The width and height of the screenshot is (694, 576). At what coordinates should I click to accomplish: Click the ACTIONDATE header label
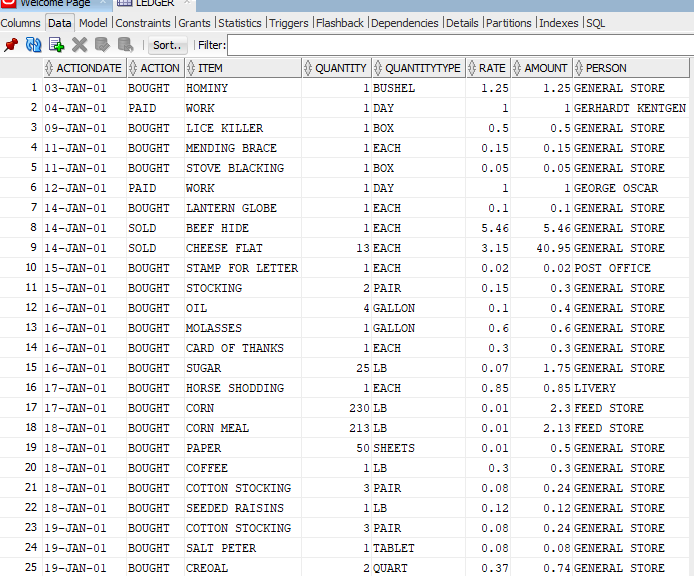89,68
